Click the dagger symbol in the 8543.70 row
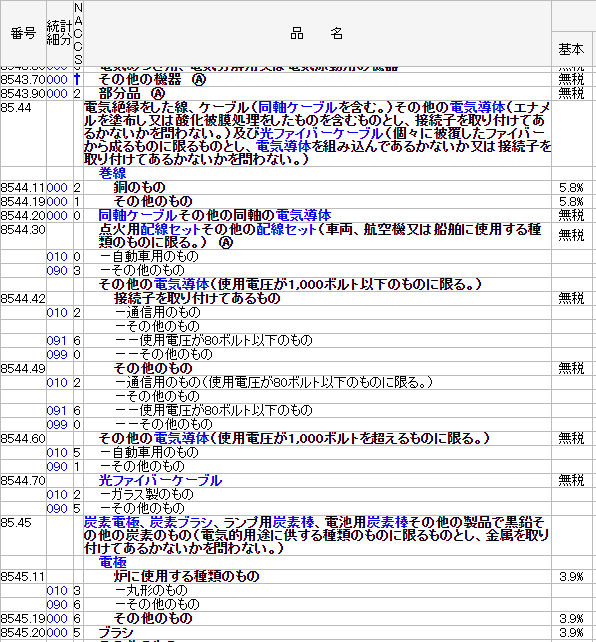The width and height of the screenshot is (596, 642). pyautogui.click(x=77, y=79)
